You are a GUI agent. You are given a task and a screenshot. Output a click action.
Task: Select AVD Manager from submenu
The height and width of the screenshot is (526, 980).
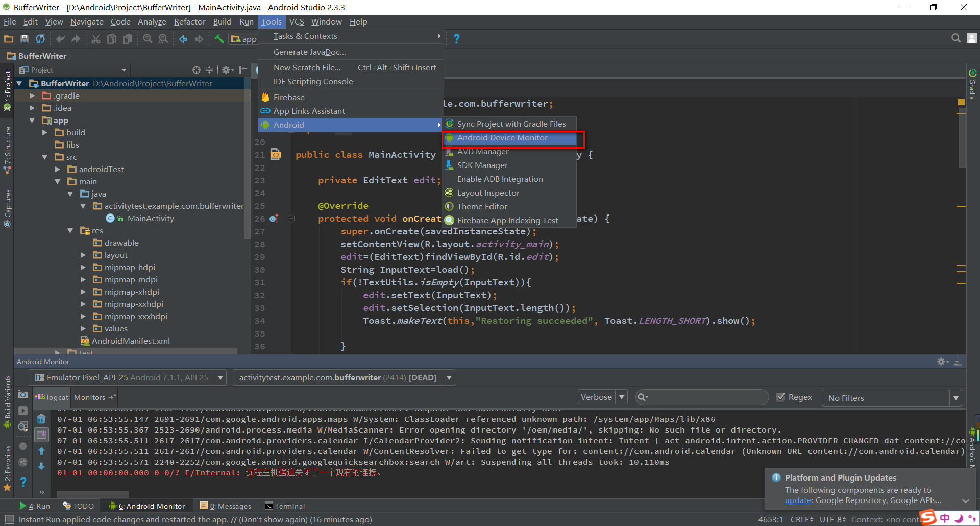click(509, 152)
